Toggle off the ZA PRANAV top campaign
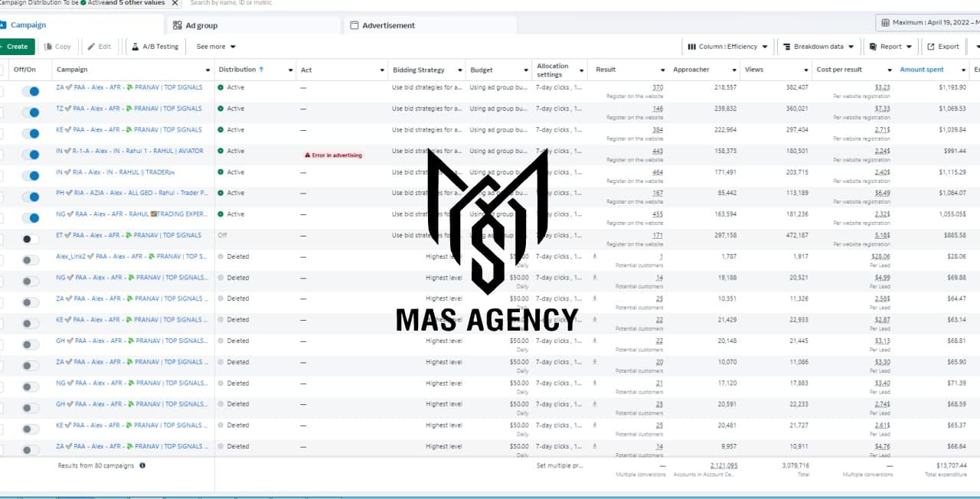This screenshot has width=980, height=499. click(31, 91)
